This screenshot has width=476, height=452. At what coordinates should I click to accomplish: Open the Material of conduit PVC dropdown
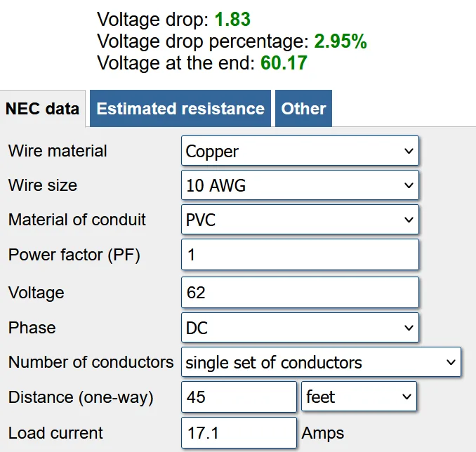point(300,220)
